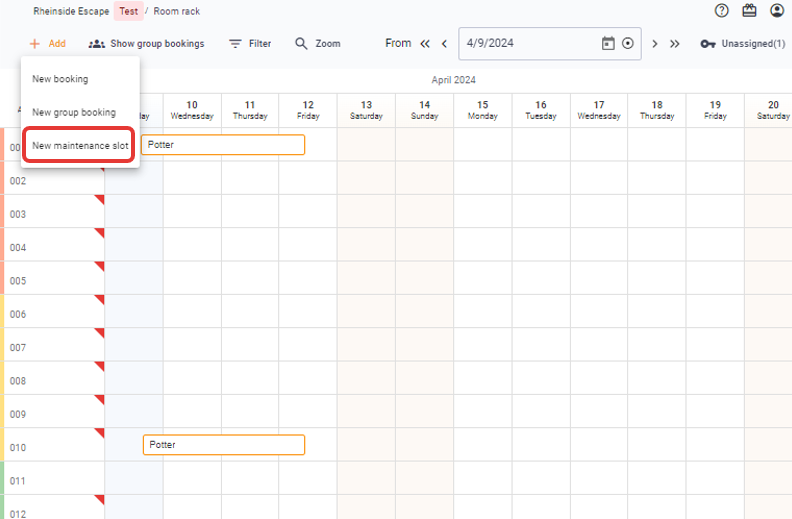Open the Filter options
The height and width of the screenshot is (519, 792).
pyautogui.click(x=250, y=44)
